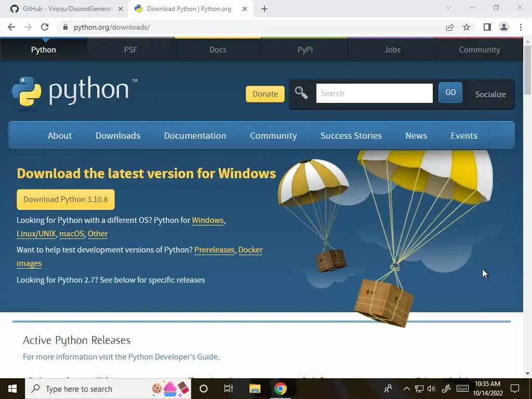Viewport: 532px width, 399px height.
Task: Expand the Socialize menu
Action: coord(490,95)
